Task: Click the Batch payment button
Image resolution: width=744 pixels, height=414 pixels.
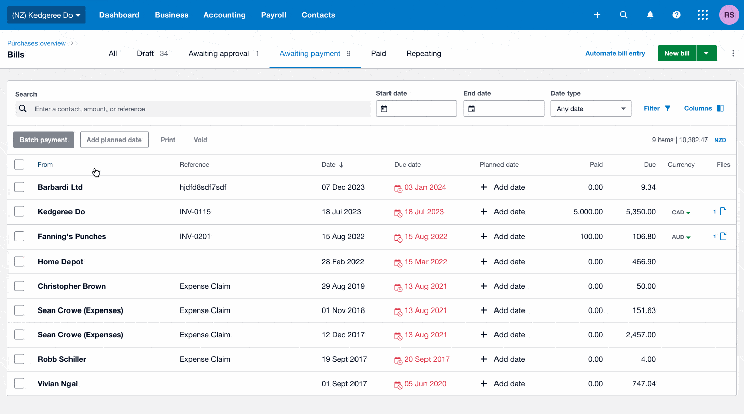Action: pyautogui.click(x=43, y=139)
